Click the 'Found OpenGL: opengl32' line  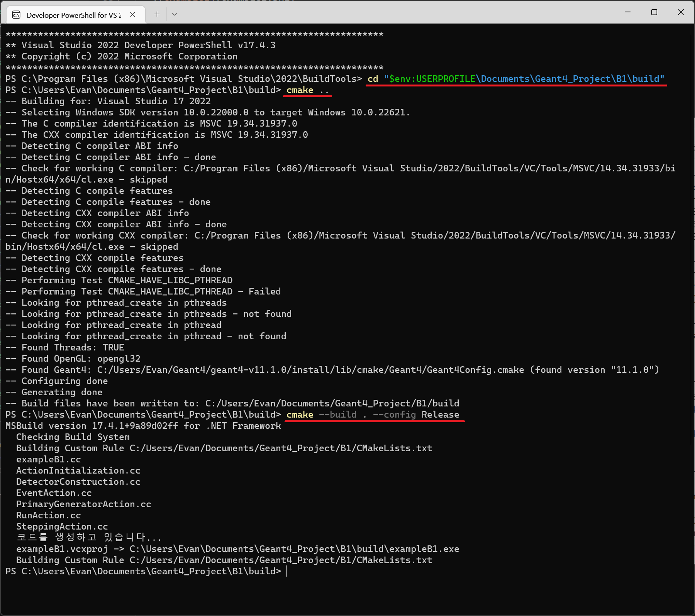(73, 359)
